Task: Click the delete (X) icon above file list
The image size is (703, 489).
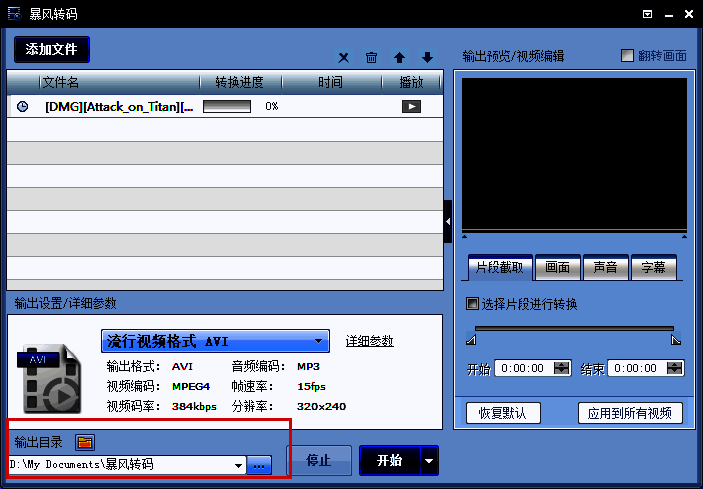Action: pyautogui.click(x=344, y=58)
